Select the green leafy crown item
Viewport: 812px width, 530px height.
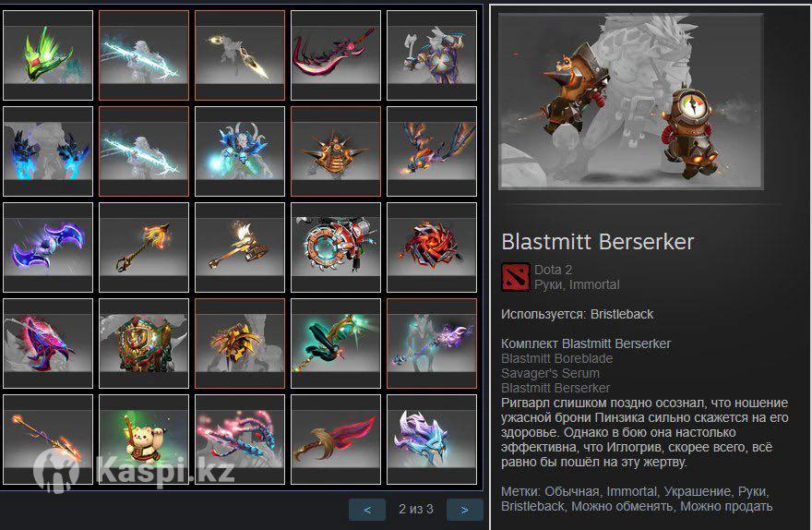click(x=48, y=55)
